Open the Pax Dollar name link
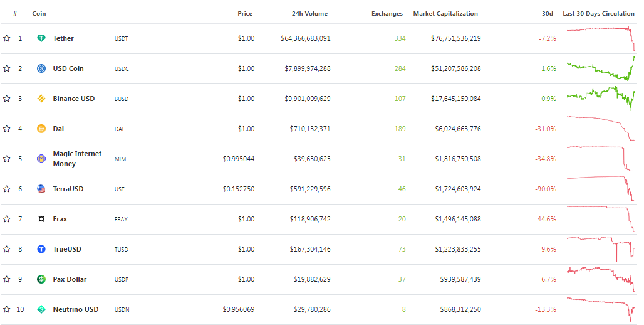Image resolution: width=644 pixels, height=325 pixels. tap(70, 279)
